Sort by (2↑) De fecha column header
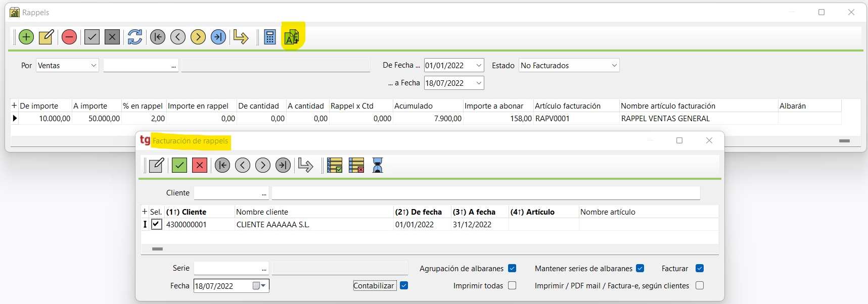868x304 pixels. 422,212
